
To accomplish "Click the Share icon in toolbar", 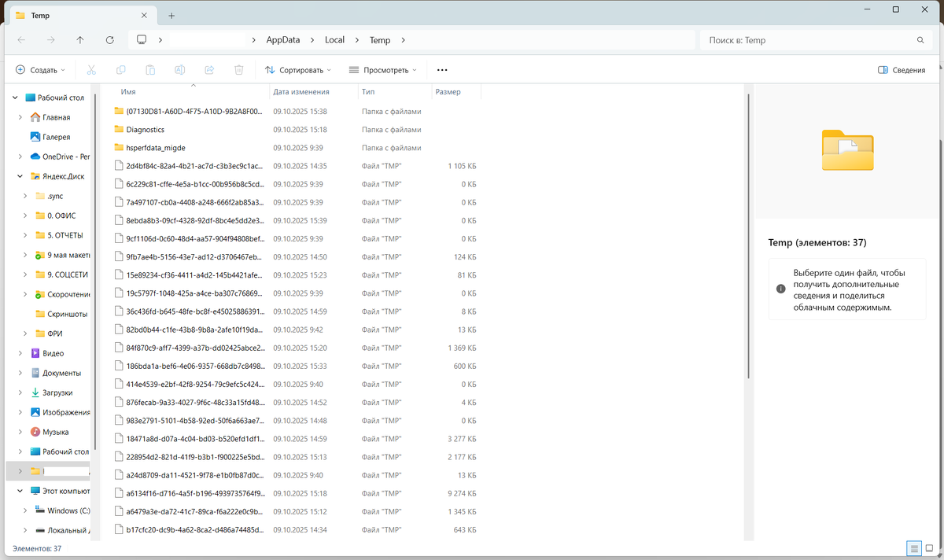I will tap(209, 70).
